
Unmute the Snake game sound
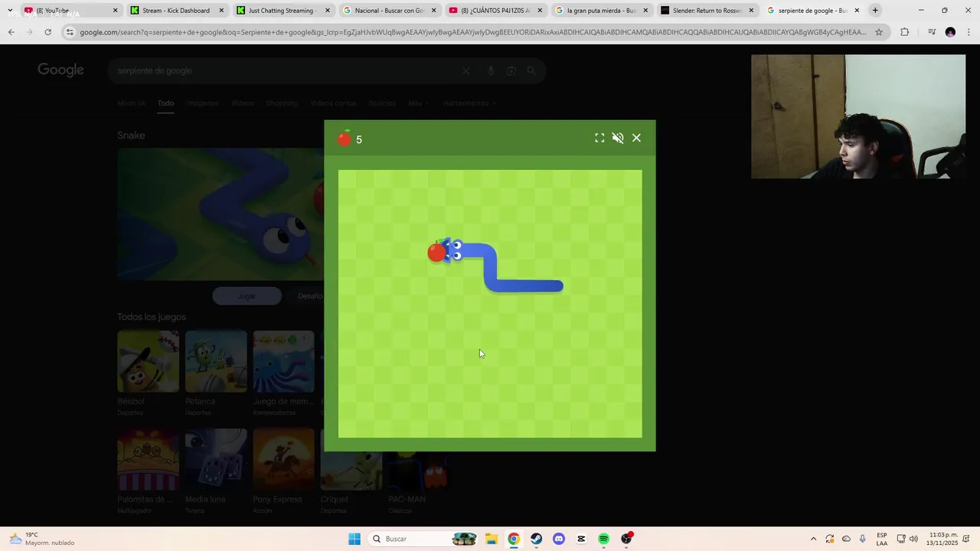tap(618, 138)
